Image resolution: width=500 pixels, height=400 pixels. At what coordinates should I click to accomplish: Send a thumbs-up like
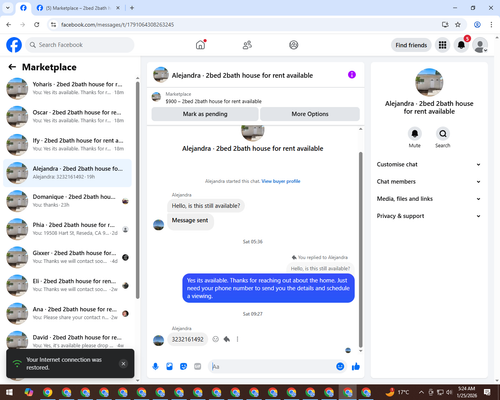point(356,367)
